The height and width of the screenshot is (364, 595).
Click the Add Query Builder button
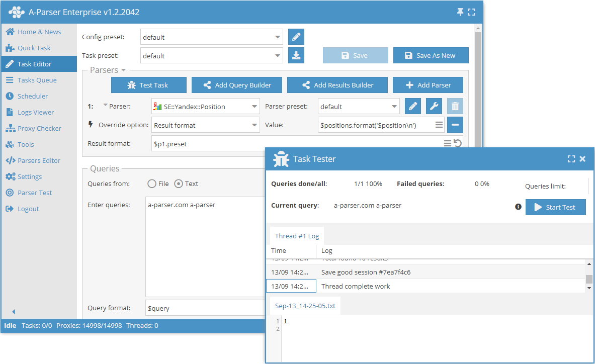[x=236, y=85]
